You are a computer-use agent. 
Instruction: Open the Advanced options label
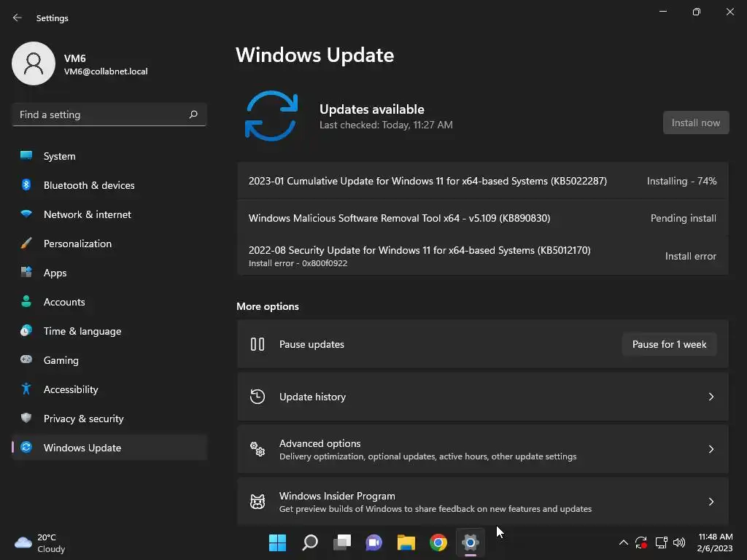[320, 443]
